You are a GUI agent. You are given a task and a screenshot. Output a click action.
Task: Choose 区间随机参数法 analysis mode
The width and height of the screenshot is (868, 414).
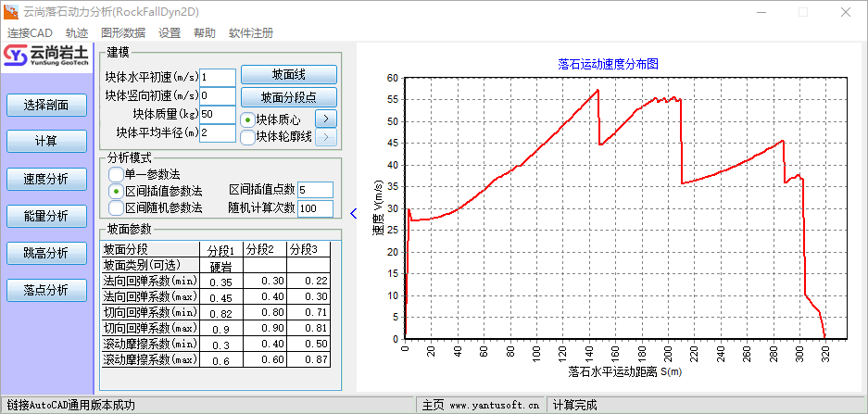pyautogui.click(x=117, y=207)
